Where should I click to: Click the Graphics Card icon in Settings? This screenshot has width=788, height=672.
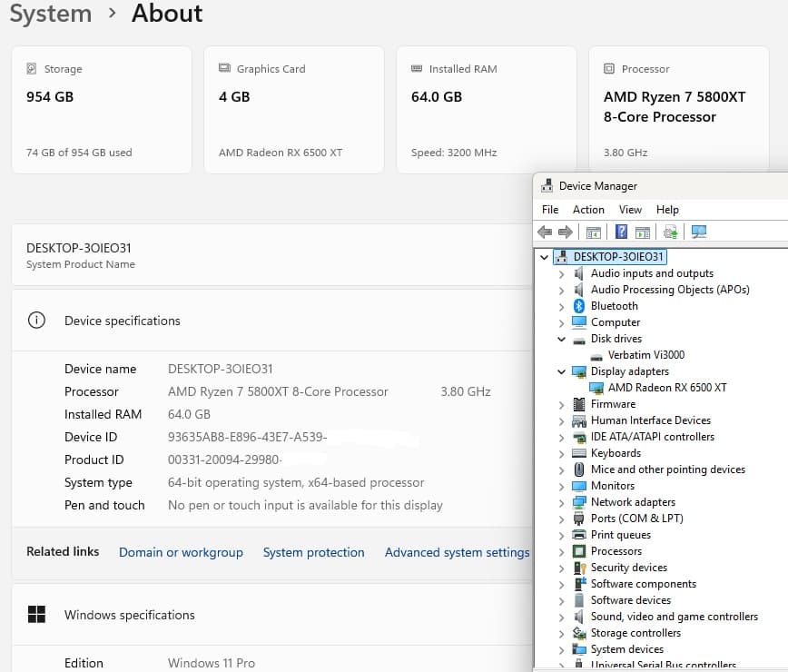point(224,68)
